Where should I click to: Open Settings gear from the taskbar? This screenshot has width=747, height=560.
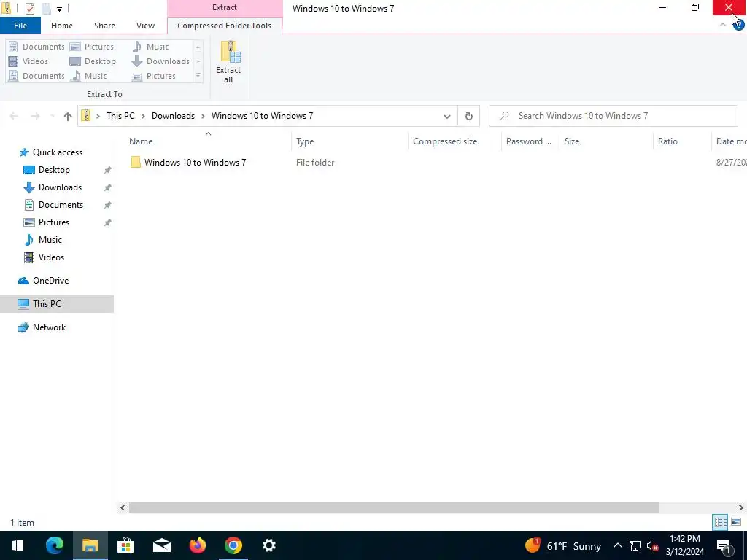click(268, 545)
